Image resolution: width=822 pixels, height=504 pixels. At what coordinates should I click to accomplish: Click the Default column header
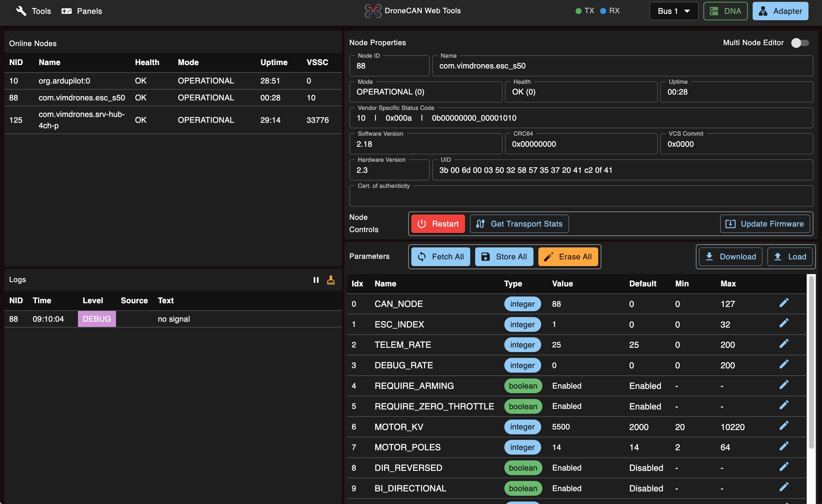(642, 284)
